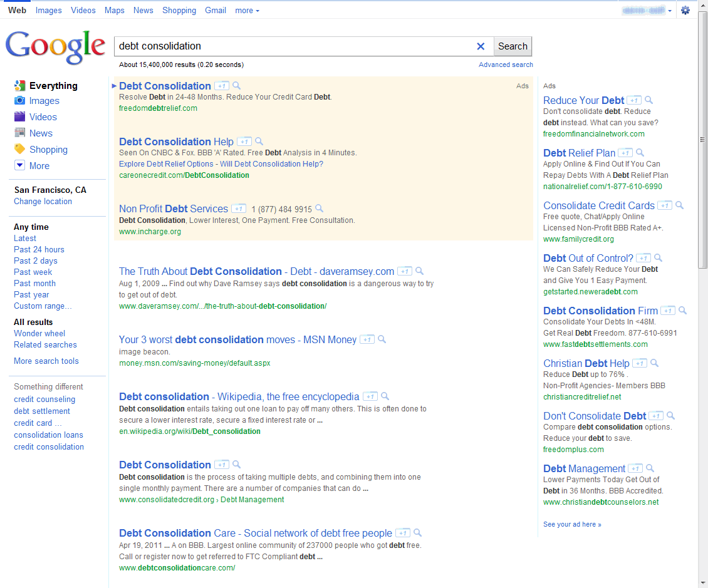This screenshot has height=588, width=708.
Task: Open preview magnifier for Non Profit Debt Services
Action: tap(320, 209)
